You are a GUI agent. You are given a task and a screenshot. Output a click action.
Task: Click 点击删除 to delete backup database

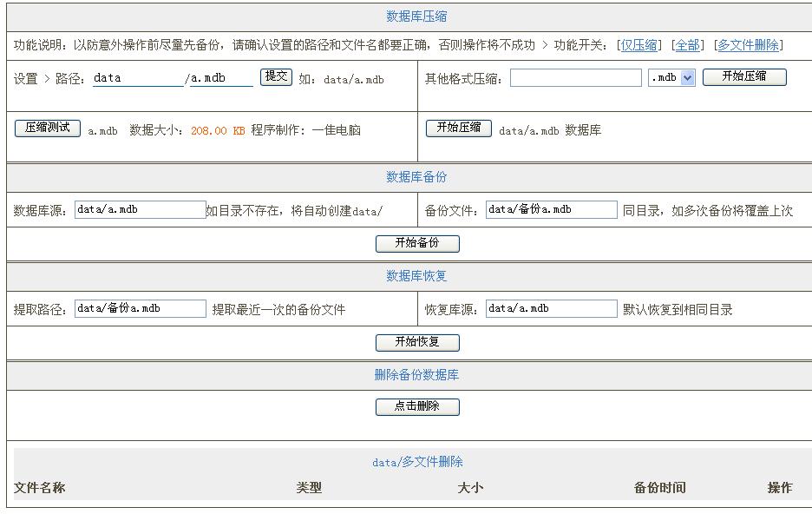point(418,406)
